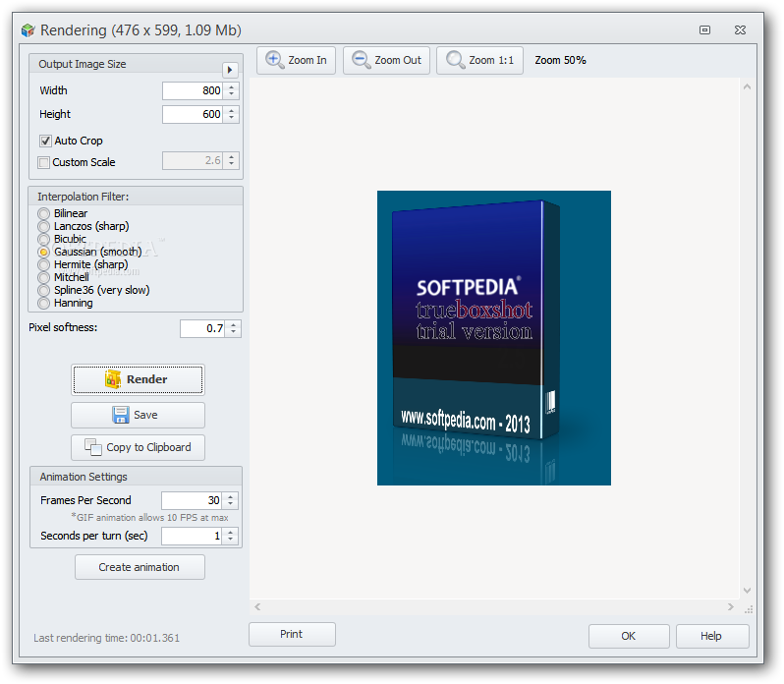The image size is (784, 684).
Task: Click the Zoom Out magnifier button
Action: [x=386, y=61]
